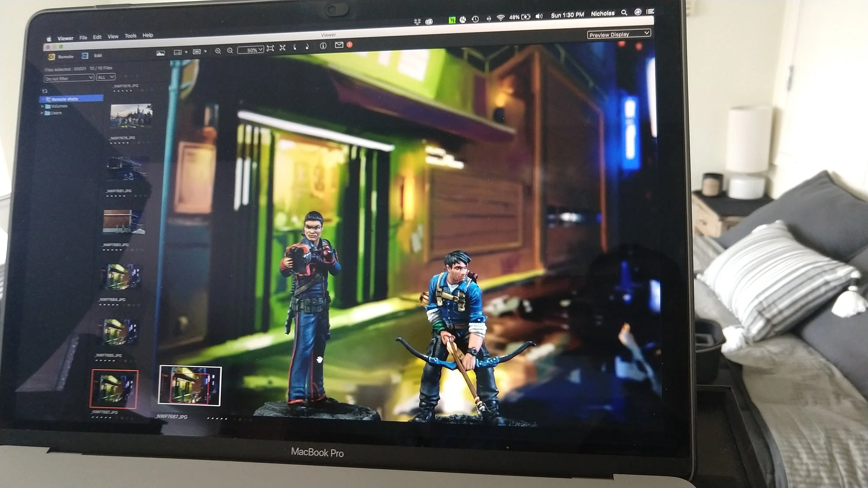Viewport: 868px width, 488px height.
Task: Rotate image left using the toolbar icon
Action: [295, 47]
